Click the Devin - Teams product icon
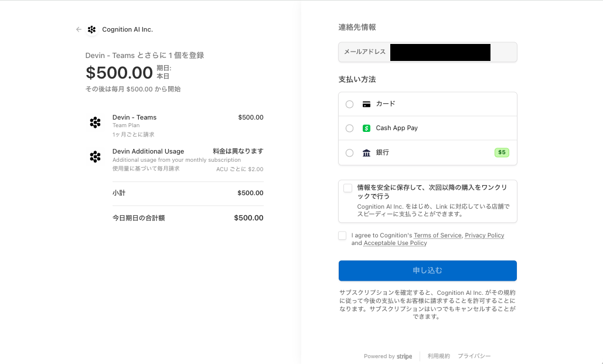Viewport: 603px width, 364px height. 96,123
